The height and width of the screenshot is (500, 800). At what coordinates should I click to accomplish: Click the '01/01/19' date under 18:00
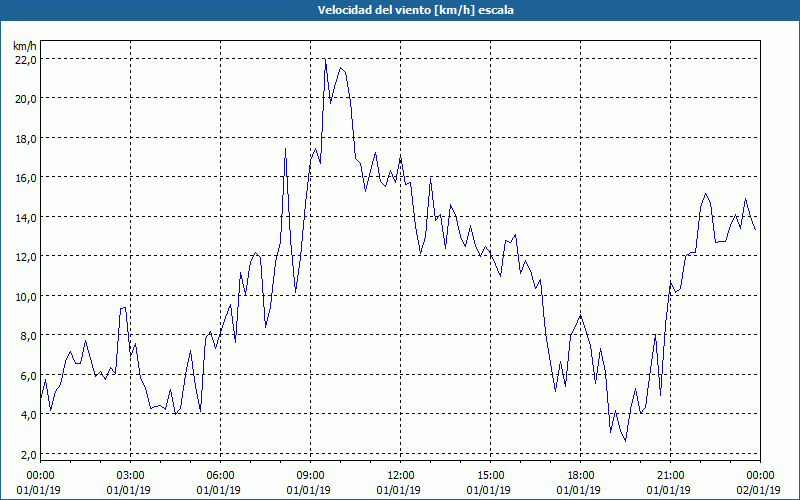coord(579,490)
